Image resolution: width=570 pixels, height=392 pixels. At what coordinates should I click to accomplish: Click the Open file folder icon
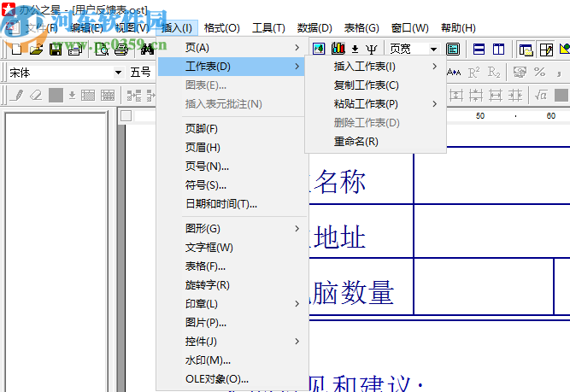click(x=36, y=49)
